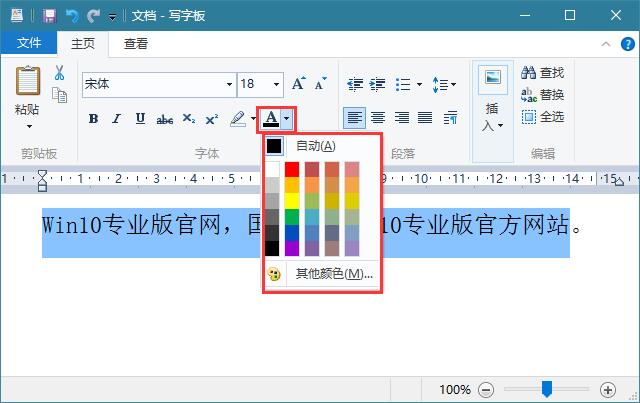The image size is (640, 403).
Task: Click the zoom slider handle
Action: (547, 389)
